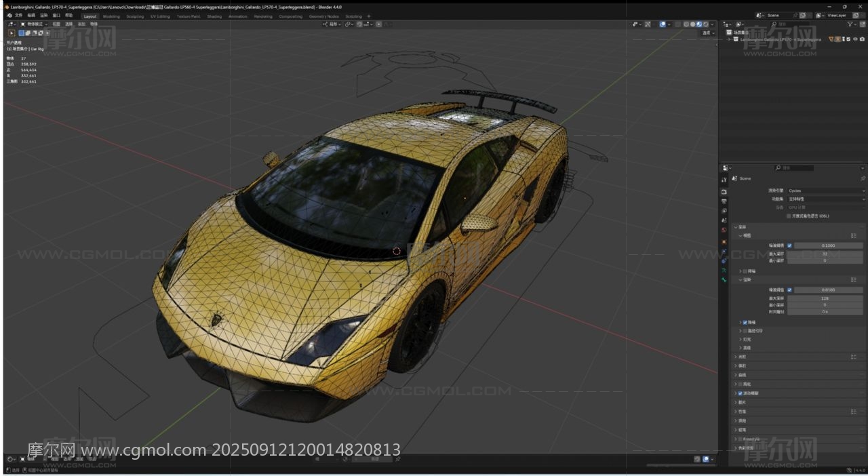Open the 3D viewport editor type selector
Image resolution: width=868 pixels, height=476 pixels.
tap(12, 24)
